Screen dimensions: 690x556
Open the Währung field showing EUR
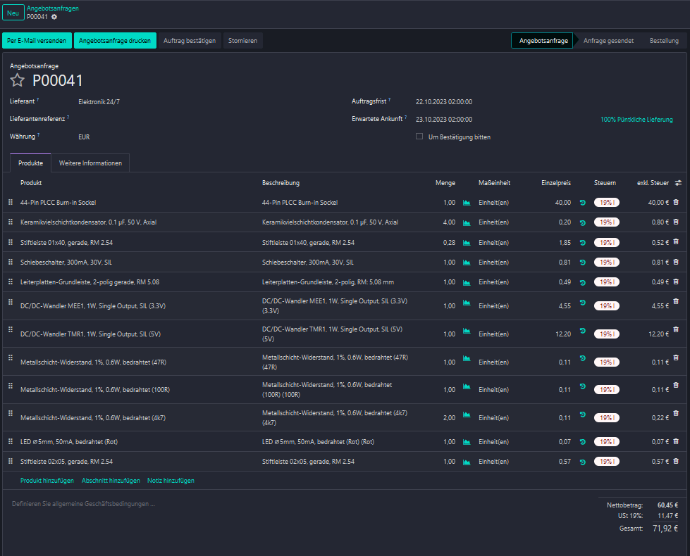point(84,136)
